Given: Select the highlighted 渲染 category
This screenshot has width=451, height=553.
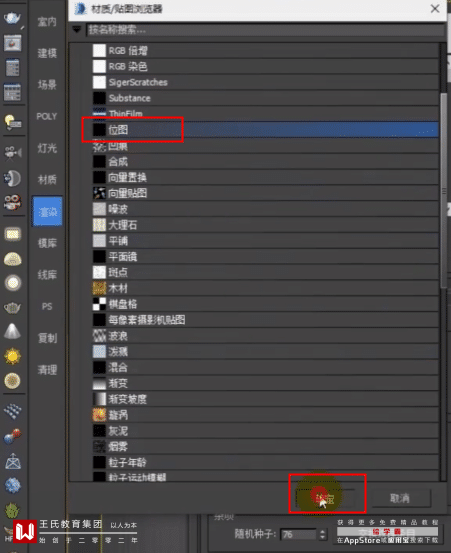Looking at the screenshot, I should click(x=47, y=212).
